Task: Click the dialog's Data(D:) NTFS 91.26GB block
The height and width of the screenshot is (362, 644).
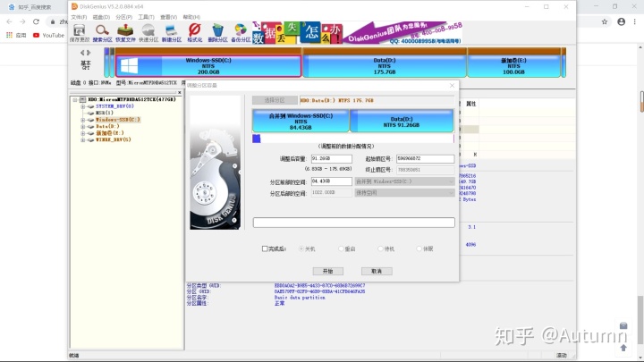Action: tap(402, 121)
